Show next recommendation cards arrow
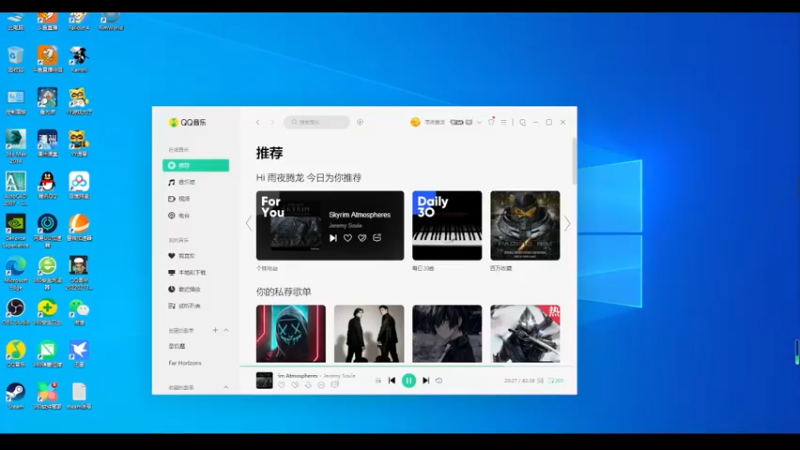Image resolution: width=800 pixels, height=450 pixels. (567, 223)
